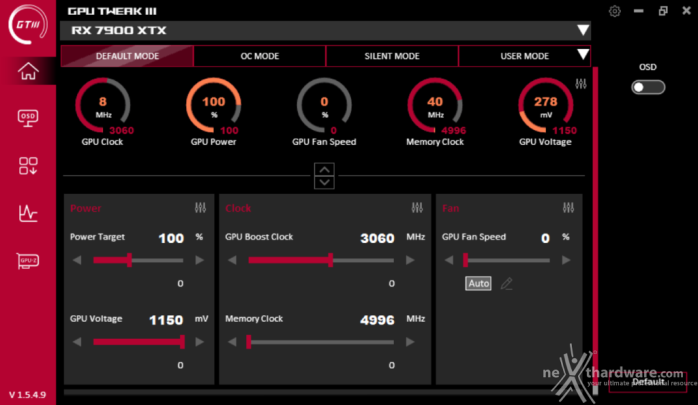Image resolution: width=698 pixels, height=405 pixels.
Task: Decrease GPU Fan Speed with left arrow
Action: click(449, 260)
